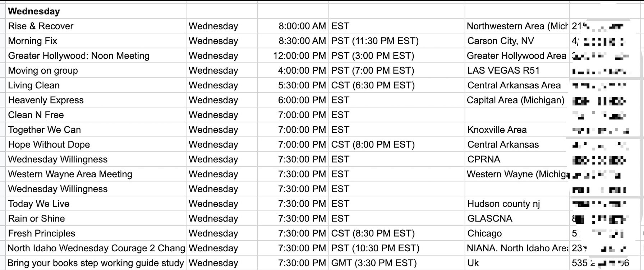
Task: Select the GLASCNA location cell
Action: click(517, 218)
